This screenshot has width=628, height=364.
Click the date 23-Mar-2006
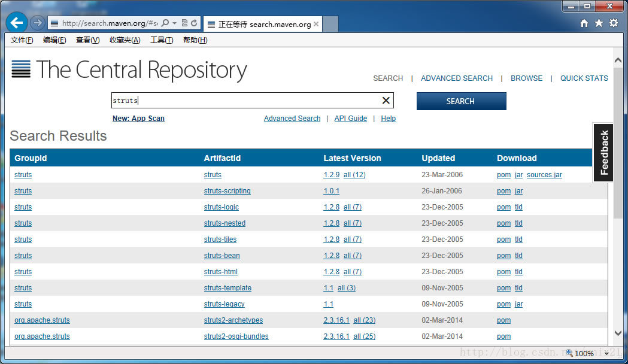coord(442,175)
